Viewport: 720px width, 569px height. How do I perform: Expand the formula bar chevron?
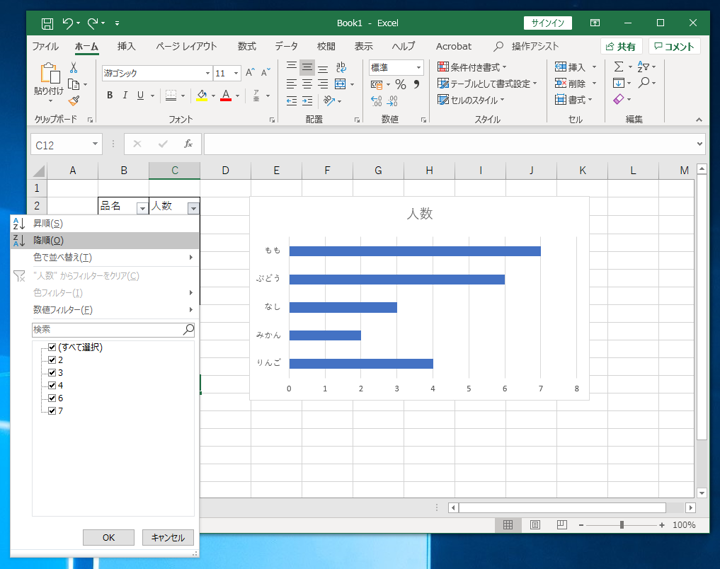tap(699, 144)
